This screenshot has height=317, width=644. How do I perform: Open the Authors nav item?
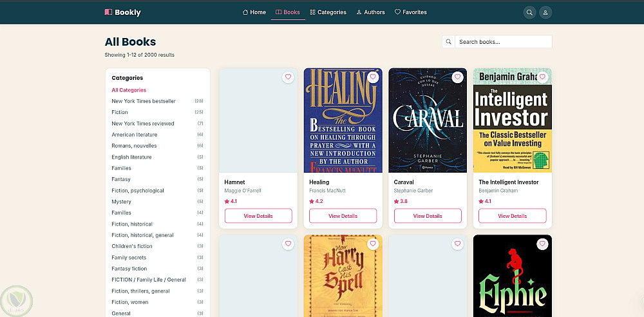point(370,12)
